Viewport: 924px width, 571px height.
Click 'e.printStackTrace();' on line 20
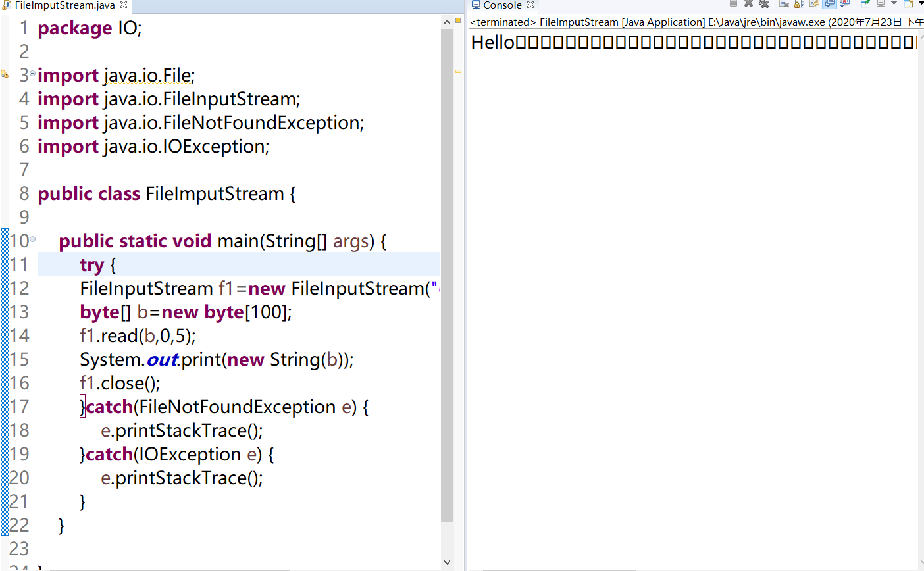tap(182, 478)
